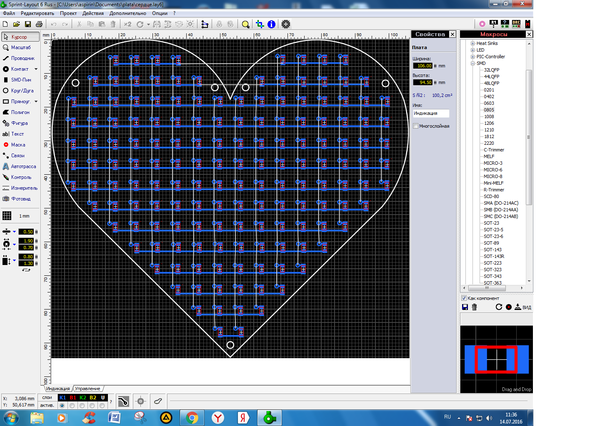The image size is (600, 426).
Task: Open Chrome from the Windows taskbar
Action: pos(192,417)
